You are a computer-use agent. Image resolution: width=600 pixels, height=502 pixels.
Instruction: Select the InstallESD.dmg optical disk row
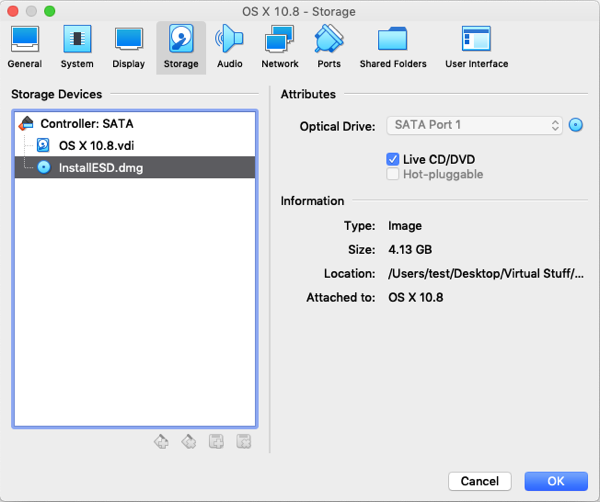135,167
